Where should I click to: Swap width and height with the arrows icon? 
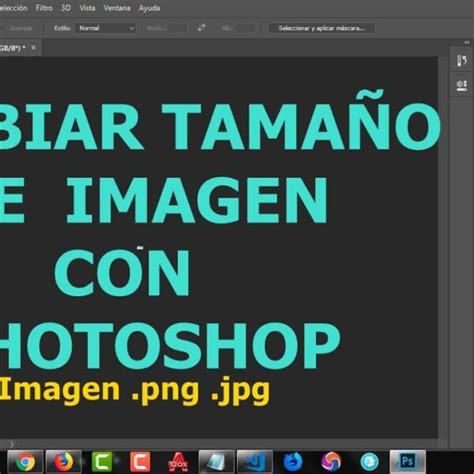(201, 28)
